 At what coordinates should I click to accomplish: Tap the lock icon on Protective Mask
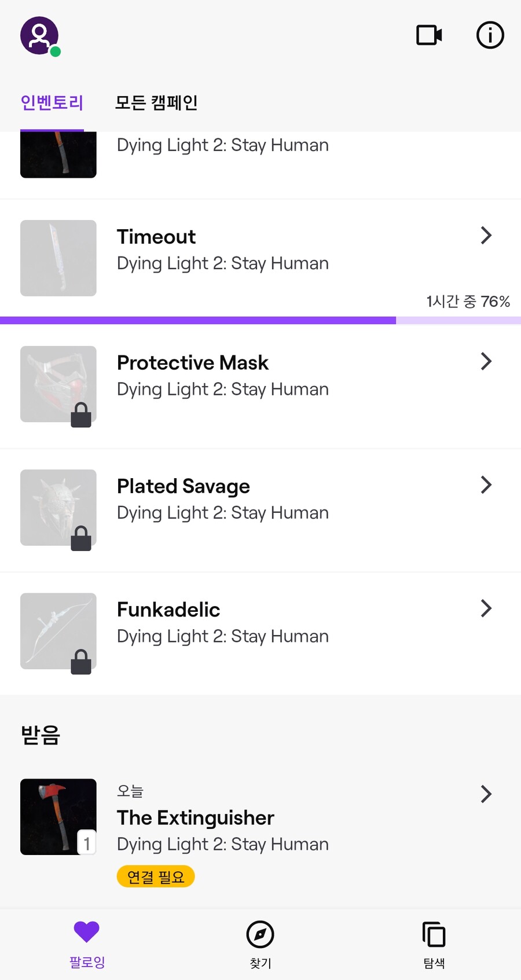pyautogui.click(x=81, y=415)
